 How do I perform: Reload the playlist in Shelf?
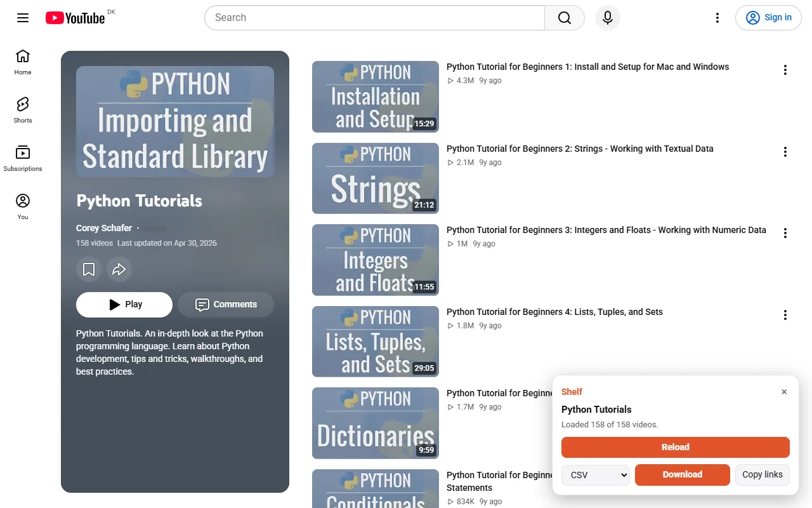pos(676,447)
